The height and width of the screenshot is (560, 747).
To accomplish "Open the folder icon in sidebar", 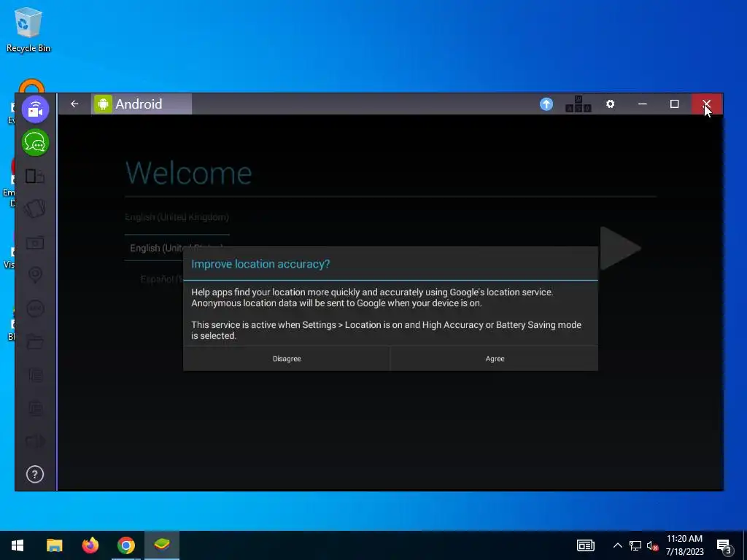I will coord(35,341).
